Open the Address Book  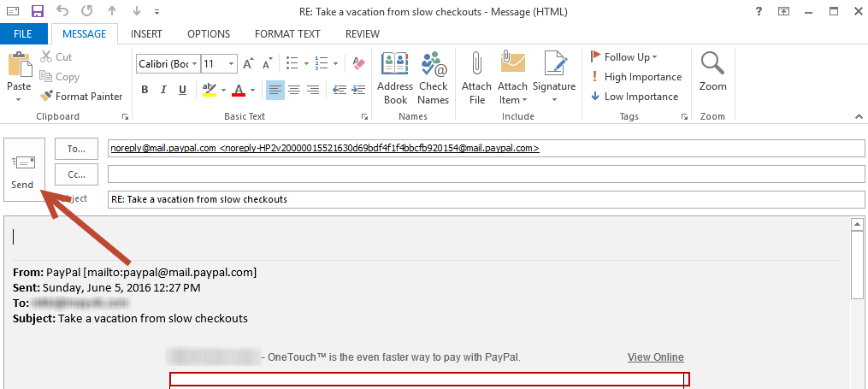[x=395, y=78]
